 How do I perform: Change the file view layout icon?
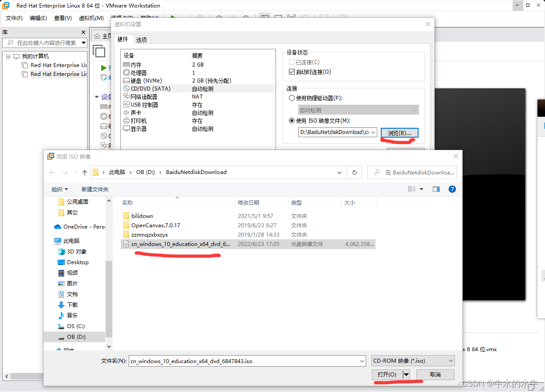click(412, 189)
